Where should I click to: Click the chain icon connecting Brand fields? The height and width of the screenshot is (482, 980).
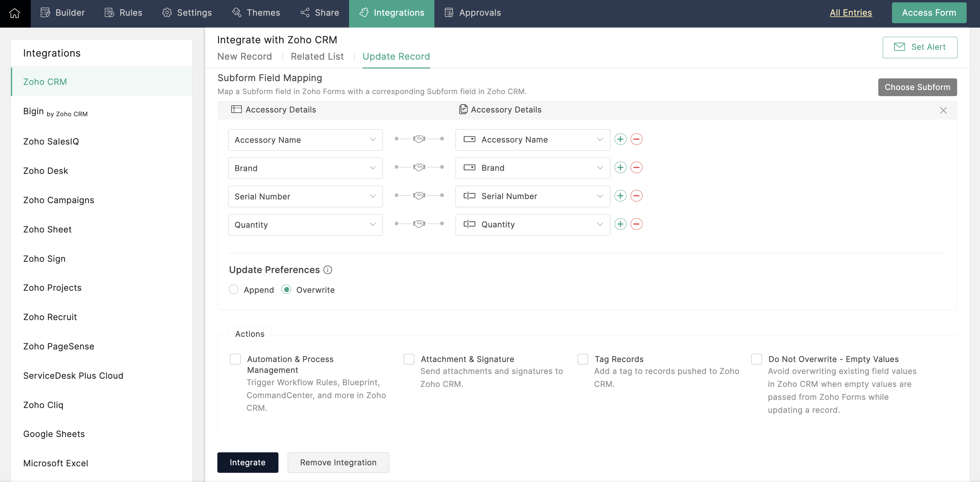click(x=419, y=167)
